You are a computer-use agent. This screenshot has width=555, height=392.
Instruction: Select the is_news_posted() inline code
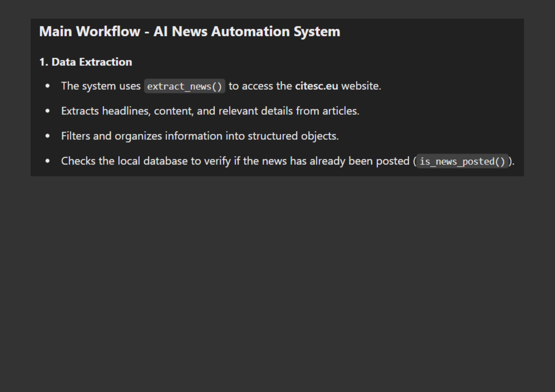tap(462, 161)
